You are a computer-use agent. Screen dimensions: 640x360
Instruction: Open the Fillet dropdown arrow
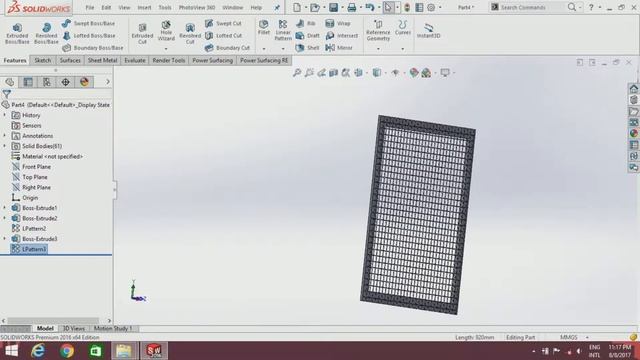264,49
